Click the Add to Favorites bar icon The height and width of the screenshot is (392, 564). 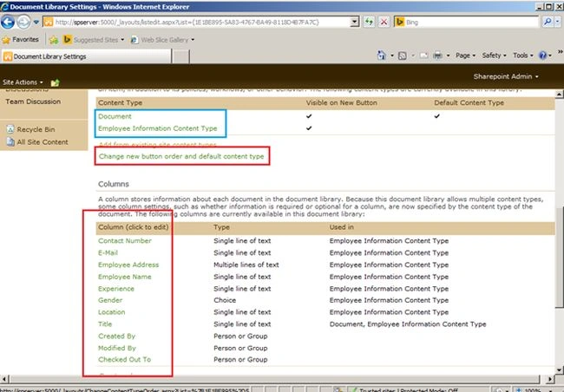pyautogui.click(x=54, y=40)
